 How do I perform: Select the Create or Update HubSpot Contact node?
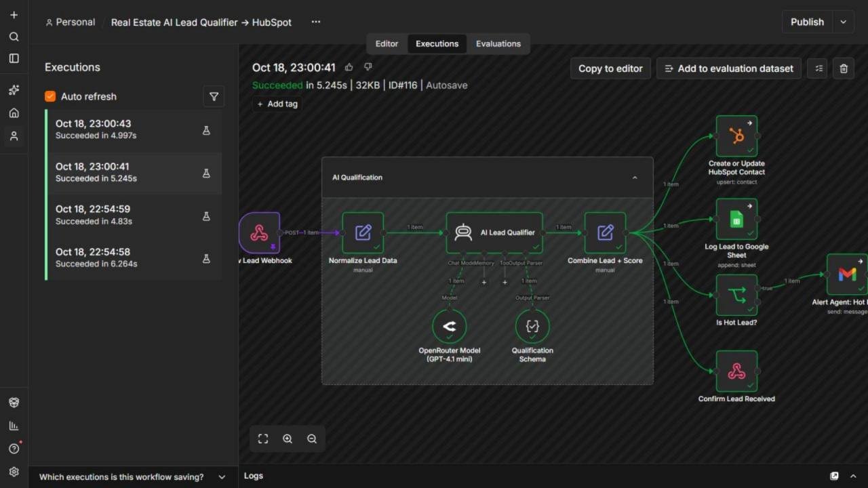point(736,136)
